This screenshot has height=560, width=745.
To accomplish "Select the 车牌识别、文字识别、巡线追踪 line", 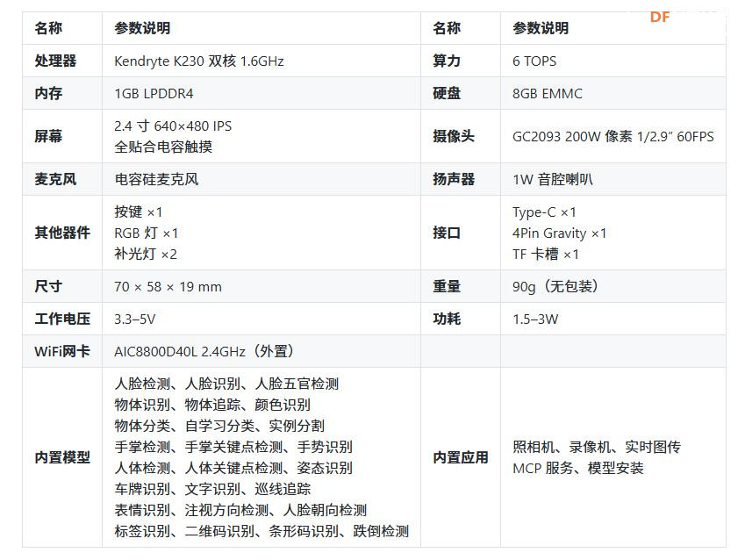I will coord(211,489).
